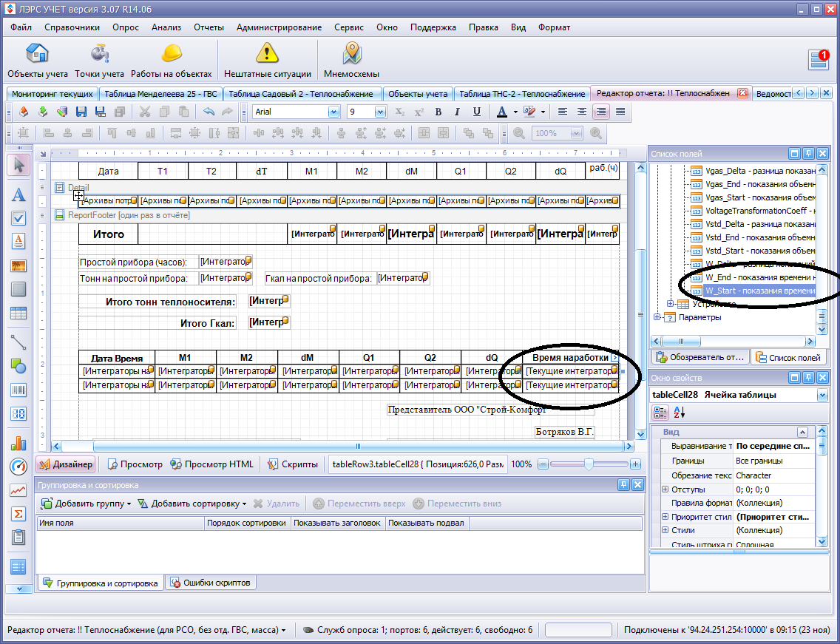
Task: Select the pointer tool in the toolbox
Action: 18,165
